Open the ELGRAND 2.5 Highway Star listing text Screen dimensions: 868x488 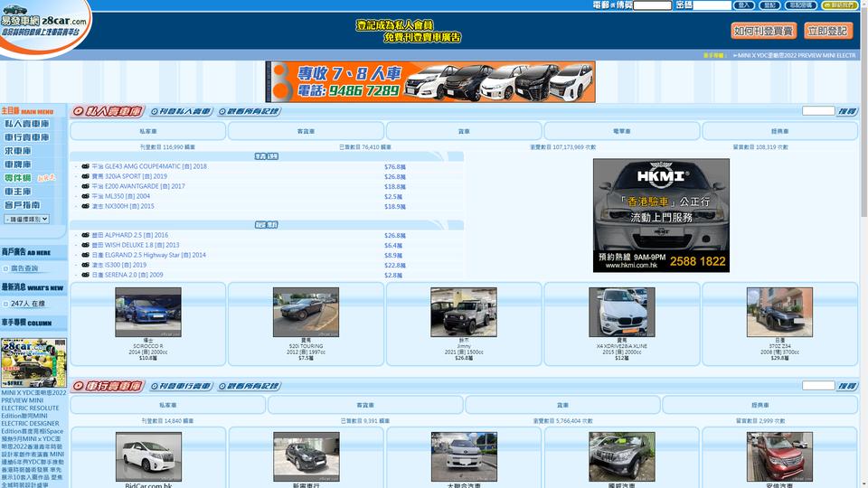click(149, 255)
